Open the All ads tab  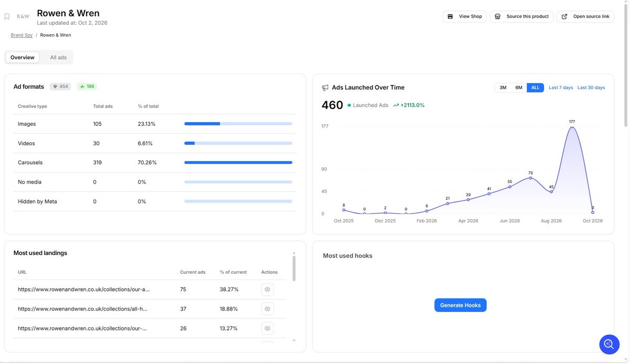[x=58, y=57]
